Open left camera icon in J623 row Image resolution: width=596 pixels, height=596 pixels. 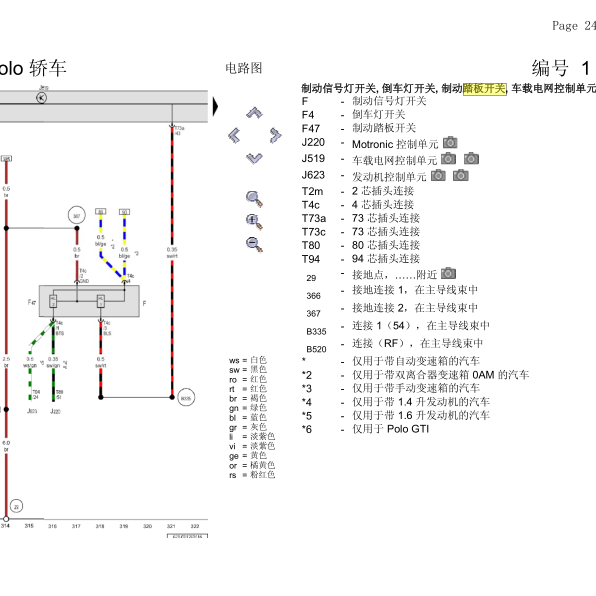pyautogui.click(x=438, y=175)
